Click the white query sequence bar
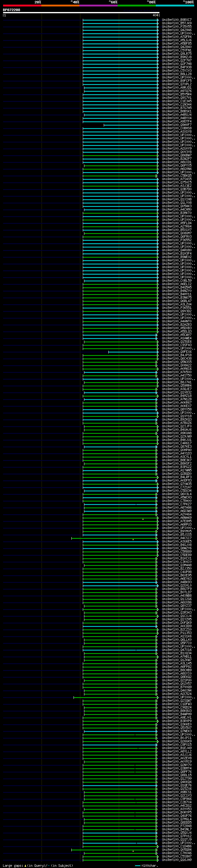Viewport: 197px width, 868px height. [81, 13]
